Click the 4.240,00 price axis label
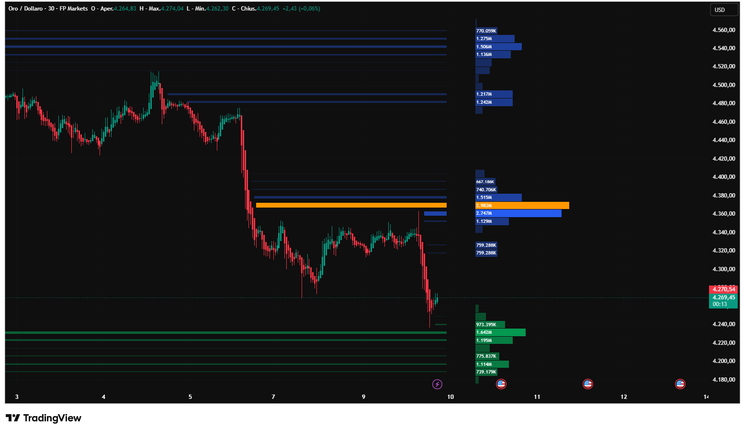Viewport: 743px width, 429px height. (x=724, y=324)
